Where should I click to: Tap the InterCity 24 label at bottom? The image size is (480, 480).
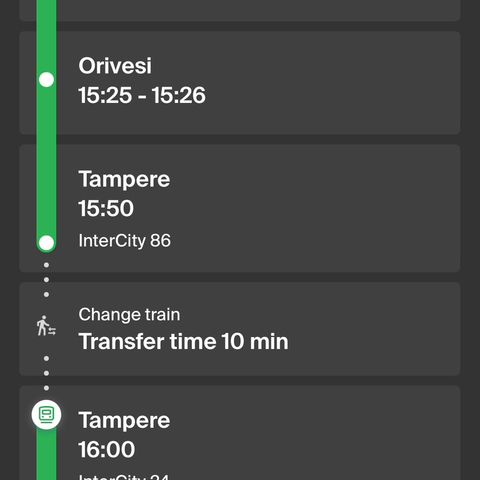tap(124, 477)
